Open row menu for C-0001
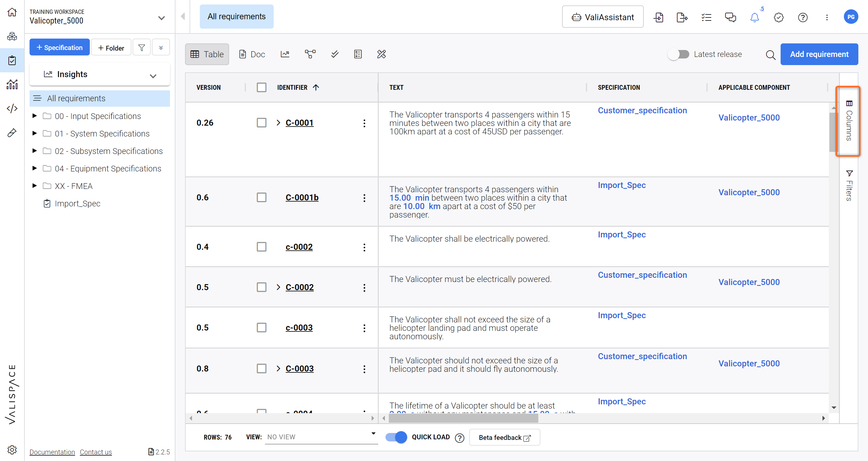 click(x=364, y=123)
